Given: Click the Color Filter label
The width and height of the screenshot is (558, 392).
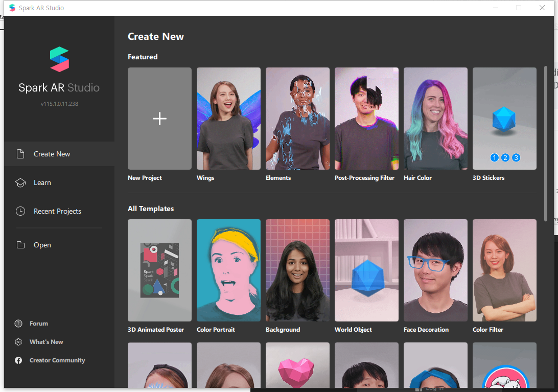Looking at the screenshot, I should point(488,330).
